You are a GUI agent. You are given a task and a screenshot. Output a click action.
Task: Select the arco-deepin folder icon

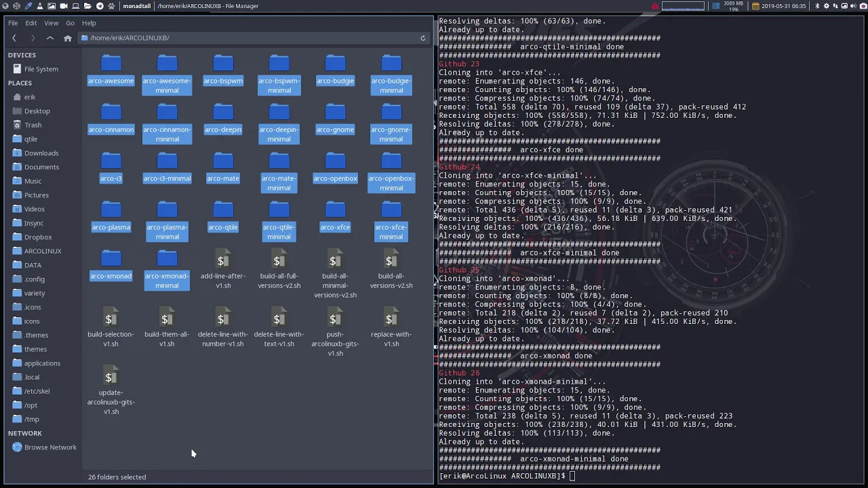point(223,113)
